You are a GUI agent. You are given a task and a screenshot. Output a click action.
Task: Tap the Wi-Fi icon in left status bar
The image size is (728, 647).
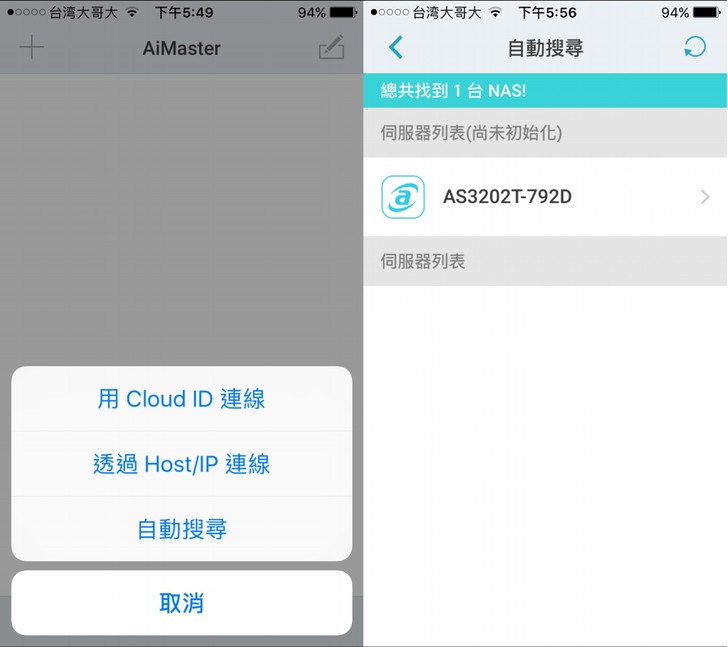click(132, 13)
